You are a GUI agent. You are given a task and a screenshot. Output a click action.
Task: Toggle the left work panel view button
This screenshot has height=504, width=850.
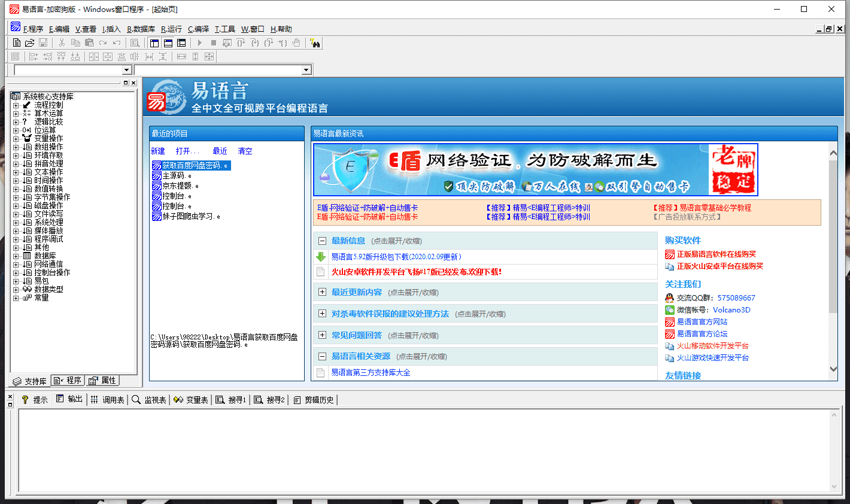click(x=154, y=42)
